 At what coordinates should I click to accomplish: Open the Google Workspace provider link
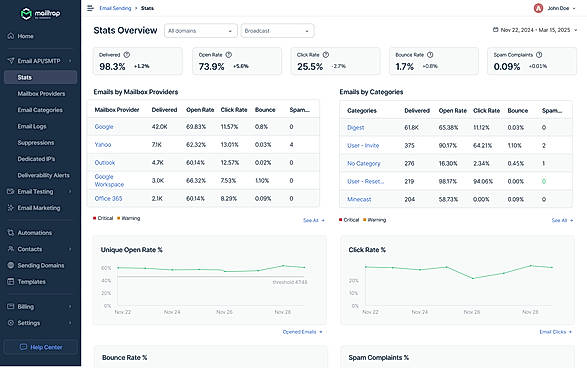click(x=109, y=180)
